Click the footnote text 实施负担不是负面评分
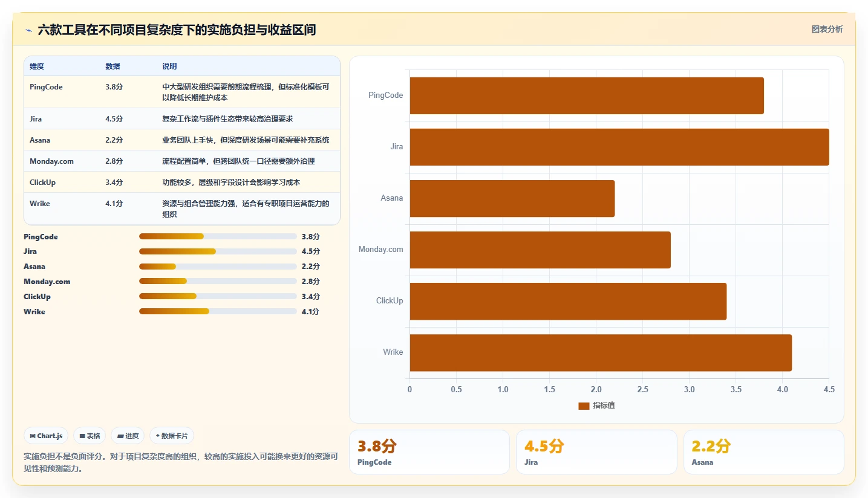This screenshot has width=868, height=498. click(181, 462)
